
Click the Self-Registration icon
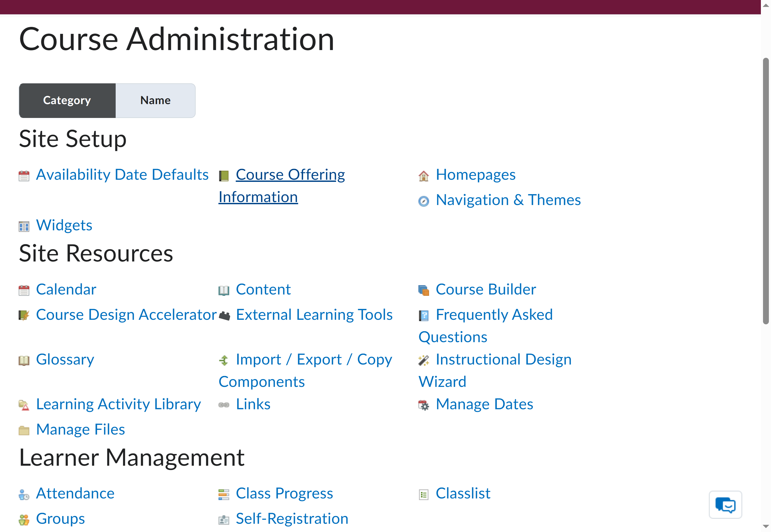tap(224, 520)
